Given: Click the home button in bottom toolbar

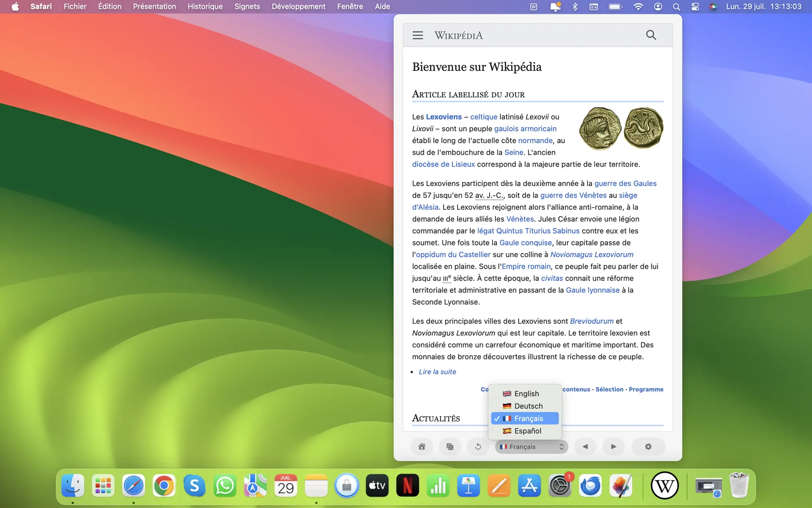Looking at the screenshot, I should [x=422, y=447].
